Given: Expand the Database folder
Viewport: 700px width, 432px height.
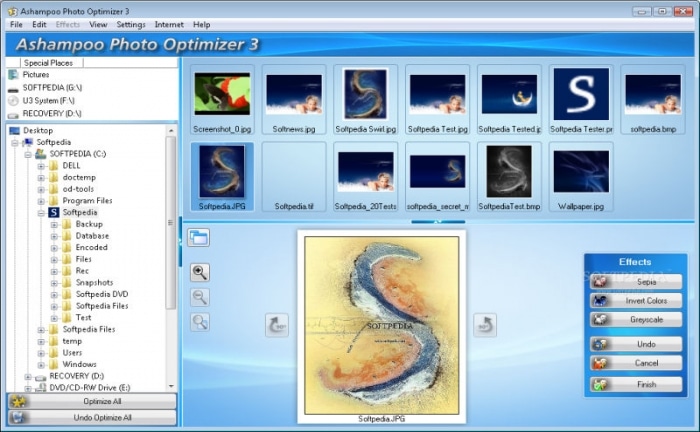Looking at the screenshot, I should click(x=54, y=236).
